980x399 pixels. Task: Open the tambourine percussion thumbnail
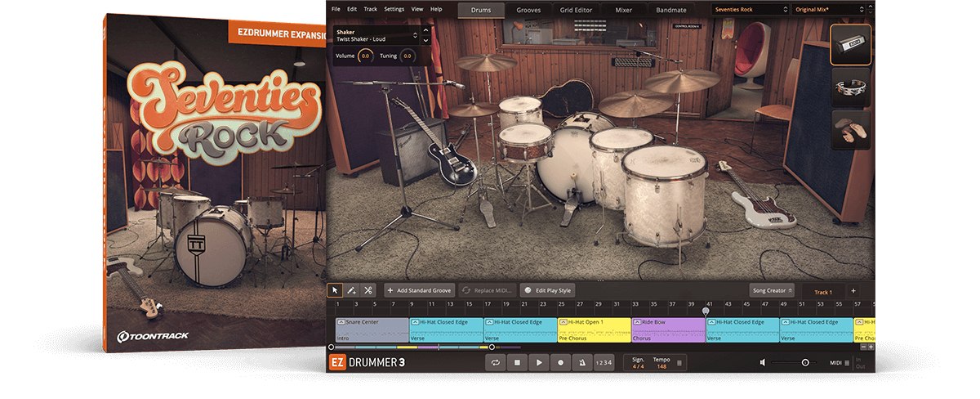pyautogui.click(x=850, y=87)
